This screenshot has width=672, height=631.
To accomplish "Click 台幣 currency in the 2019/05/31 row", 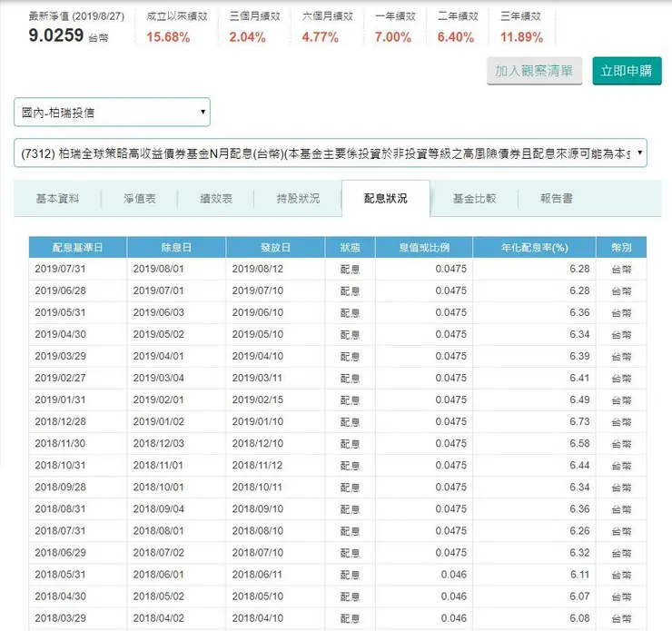I will click(x=621, y=313).
